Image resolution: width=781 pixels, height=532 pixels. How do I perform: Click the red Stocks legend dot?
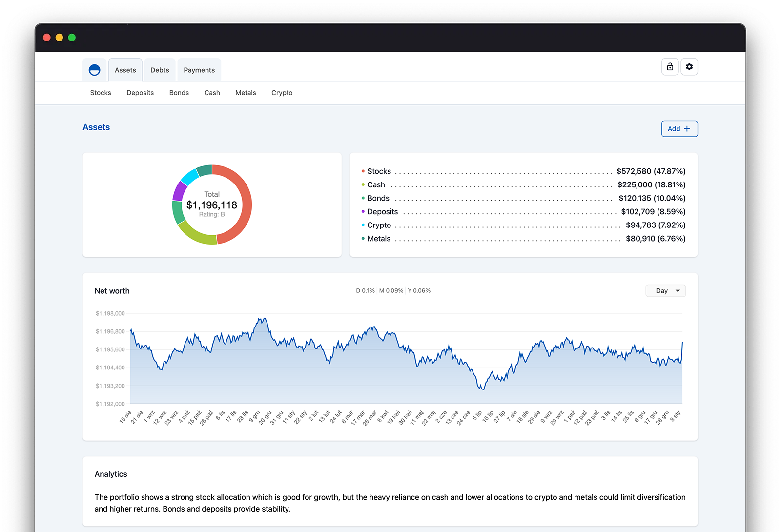click(x=363, y=171)
